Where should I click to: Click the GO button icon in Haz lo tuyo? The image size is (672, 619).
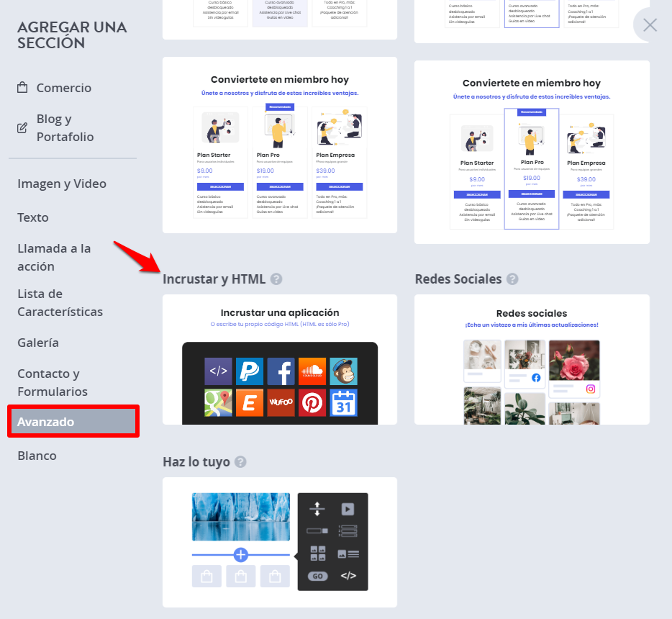click(x=317, y=576)
